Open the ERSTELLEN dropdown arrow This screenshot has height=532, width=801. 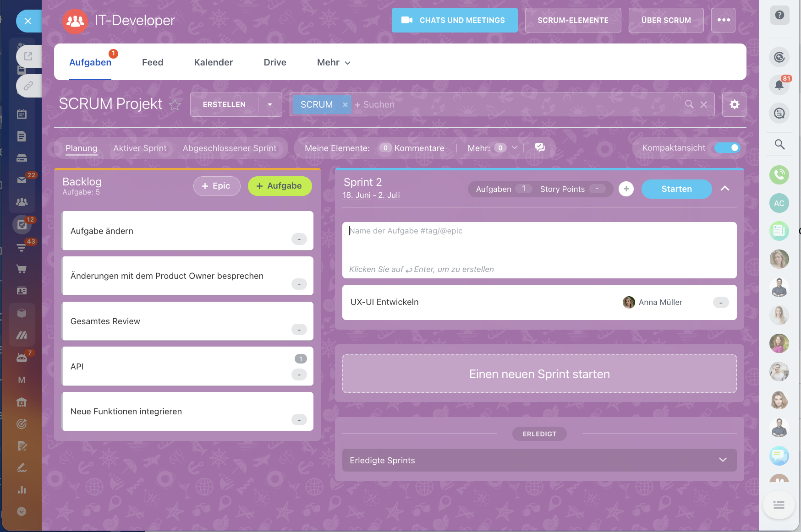[270, 104]
